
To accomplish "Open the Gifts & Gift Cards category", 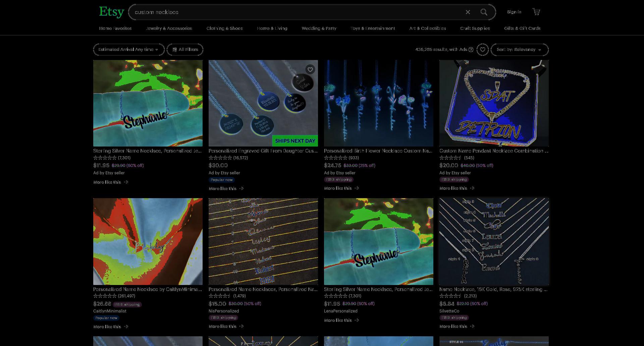I will [x=522, y=28].
